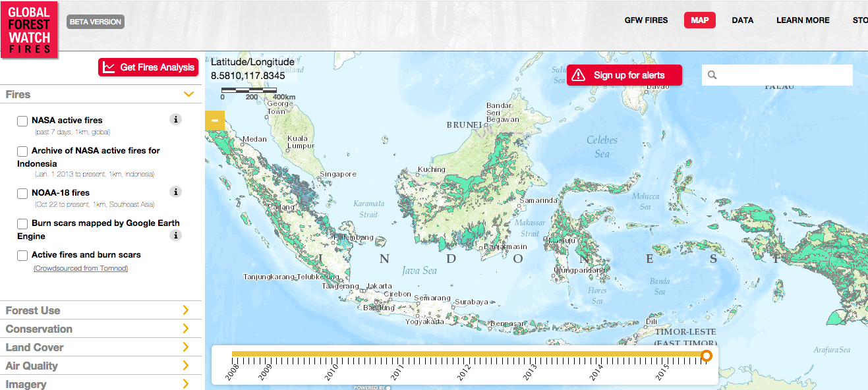
Task: Open the DATA menu item
Action: coord(742,20)
